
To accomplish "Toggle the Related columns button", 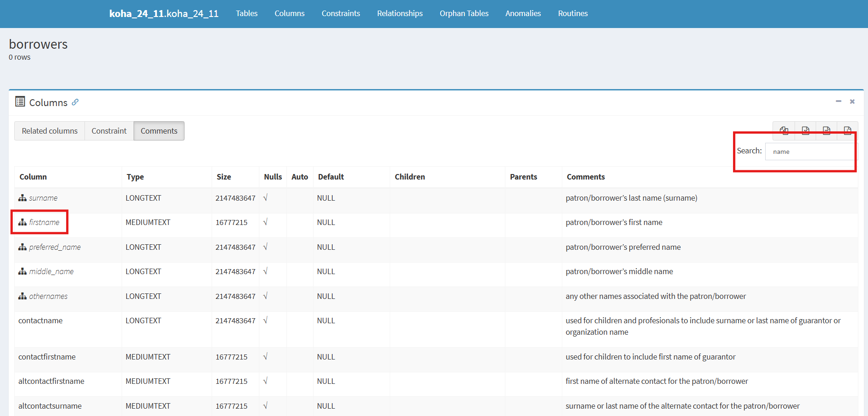I will [50, 131].
